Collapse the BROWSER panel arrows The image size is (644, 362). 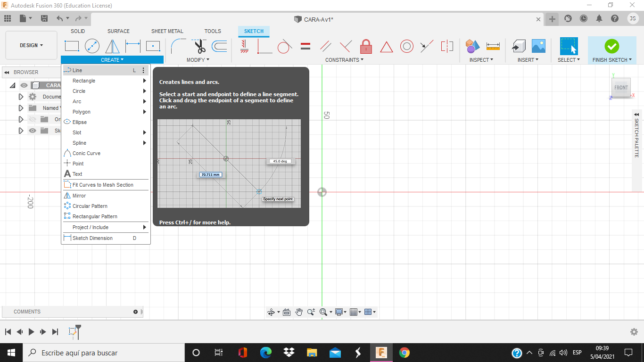tap(7, 72)
